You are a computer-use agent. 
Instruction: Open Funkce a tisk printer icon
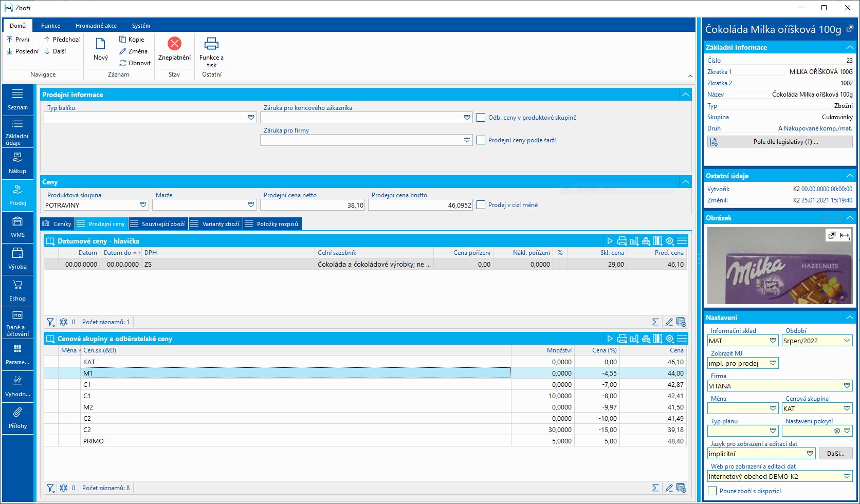[x=211, y=44]
